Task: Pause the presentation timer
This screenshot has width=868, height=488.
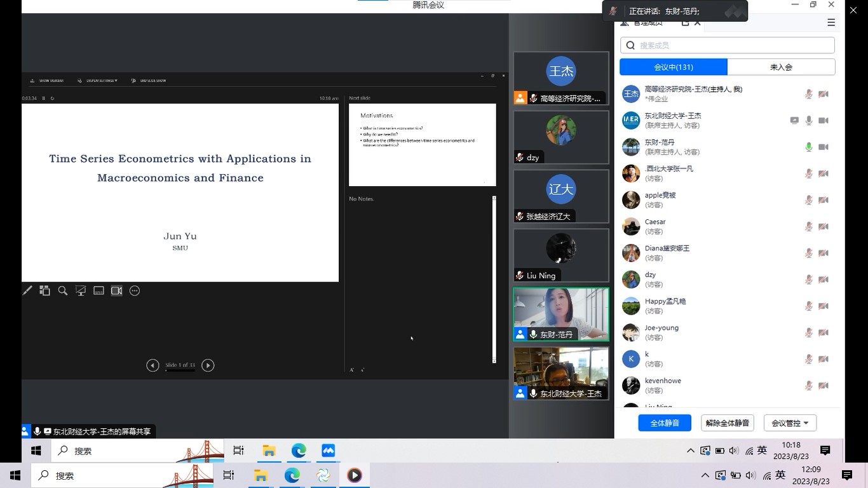Action: click(43, 98)
